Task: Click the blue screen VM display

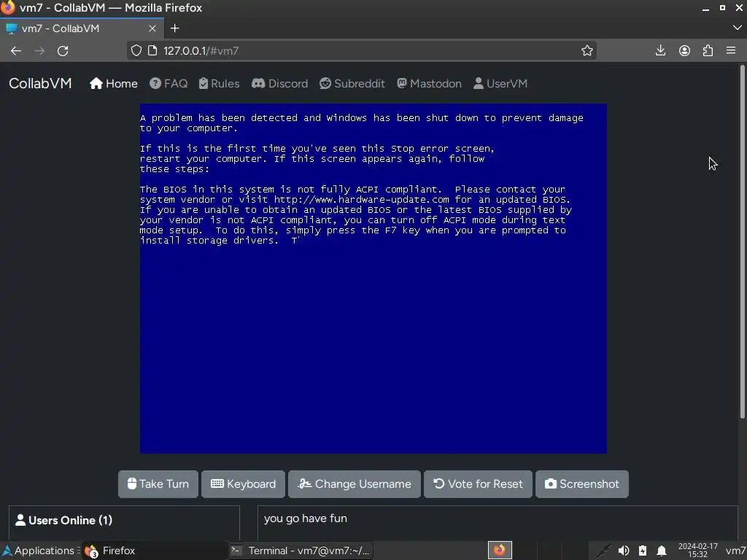Action: click(x=373, y=279)
